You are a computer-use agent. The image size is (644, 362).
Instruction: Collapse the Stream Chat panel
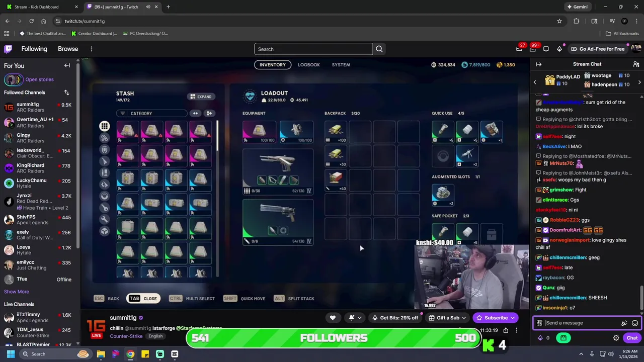538,64
